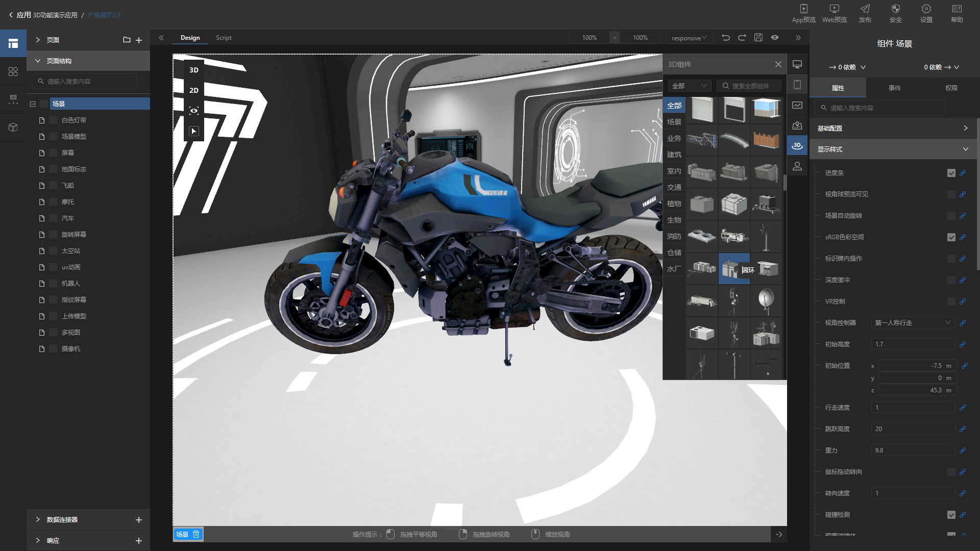The image size is (980, 551).
Task: Toggle 进度条 checkbox
Action: pyautogui.click(x=951, y=173)
